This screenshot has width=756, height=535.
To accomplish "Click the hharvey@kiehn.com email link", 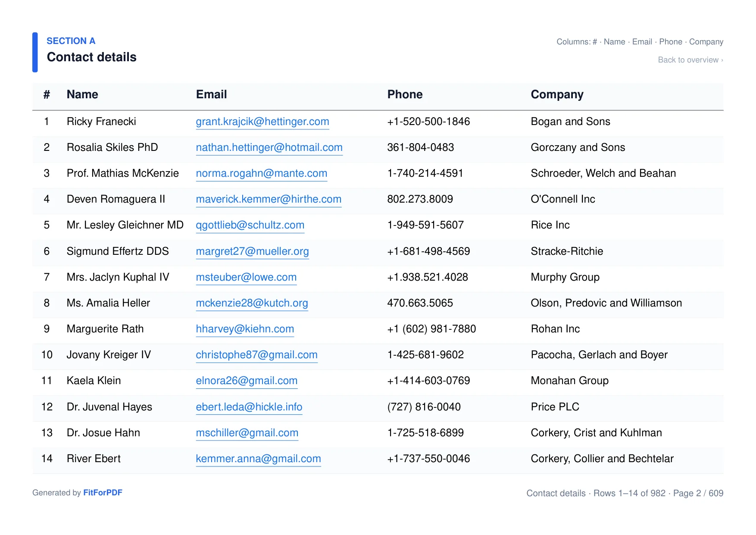I will (x=245, y=329).
